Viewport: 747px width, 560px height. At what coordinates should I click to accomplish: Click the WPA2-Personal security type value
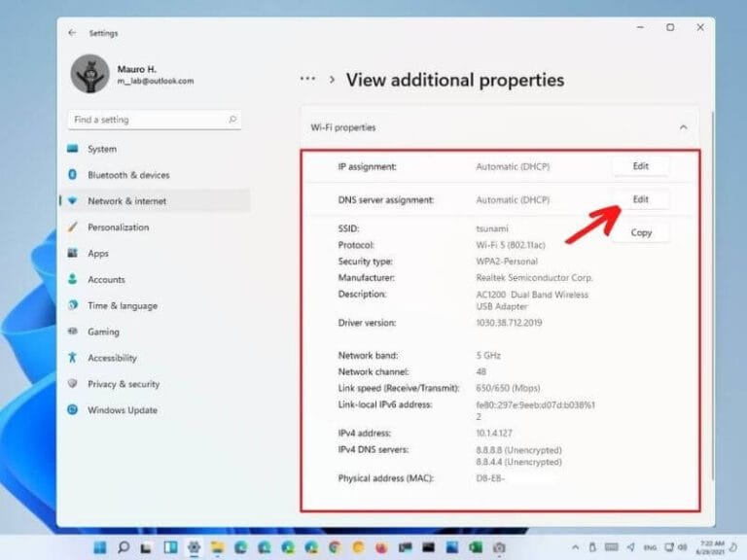click(507, 262)
